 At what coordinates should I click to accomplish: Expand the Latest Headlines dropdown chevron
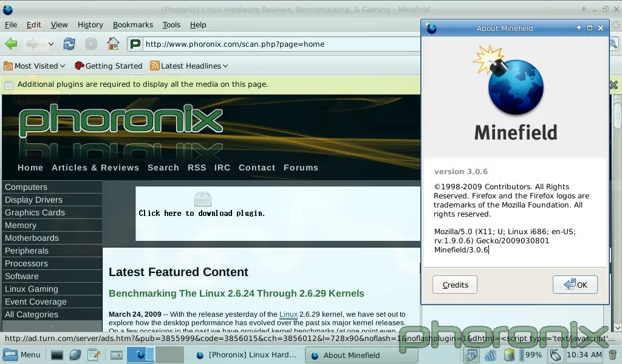(225, 66)
